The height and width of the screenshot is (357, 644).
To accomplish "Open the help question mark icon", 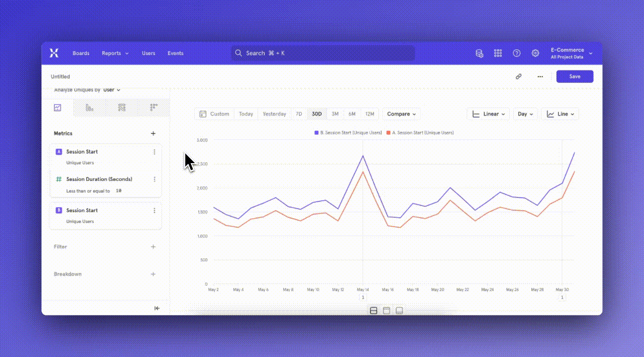I will tap(517, 53).
